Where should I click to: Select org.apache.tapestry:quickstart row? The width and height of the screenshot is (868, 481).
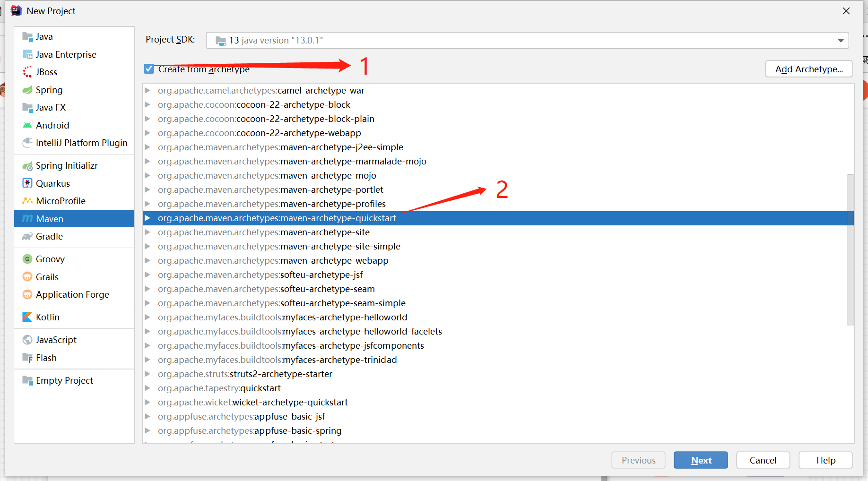pos(498,388)
